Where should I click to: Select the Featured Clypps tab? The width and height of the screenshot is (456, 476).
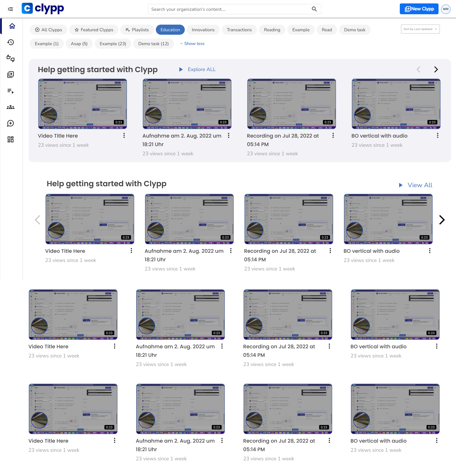[x=94, y=30]
